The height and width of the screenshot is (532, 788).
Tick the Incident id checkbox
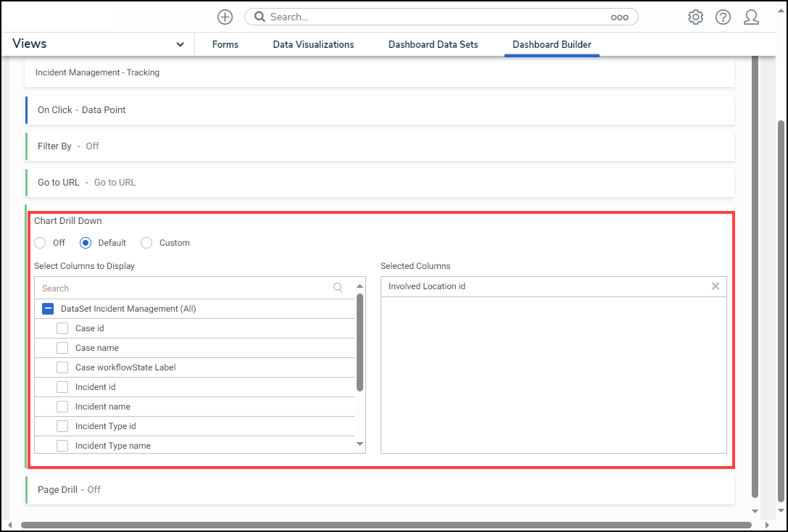pos(62,387)
